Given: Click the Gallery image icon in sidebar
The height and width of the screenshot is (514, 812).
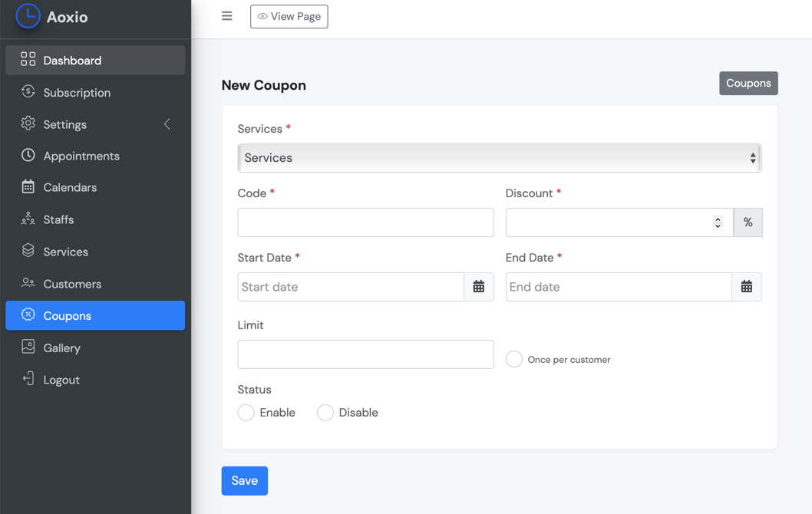Looking at the screenshot, I should (28, 347).
